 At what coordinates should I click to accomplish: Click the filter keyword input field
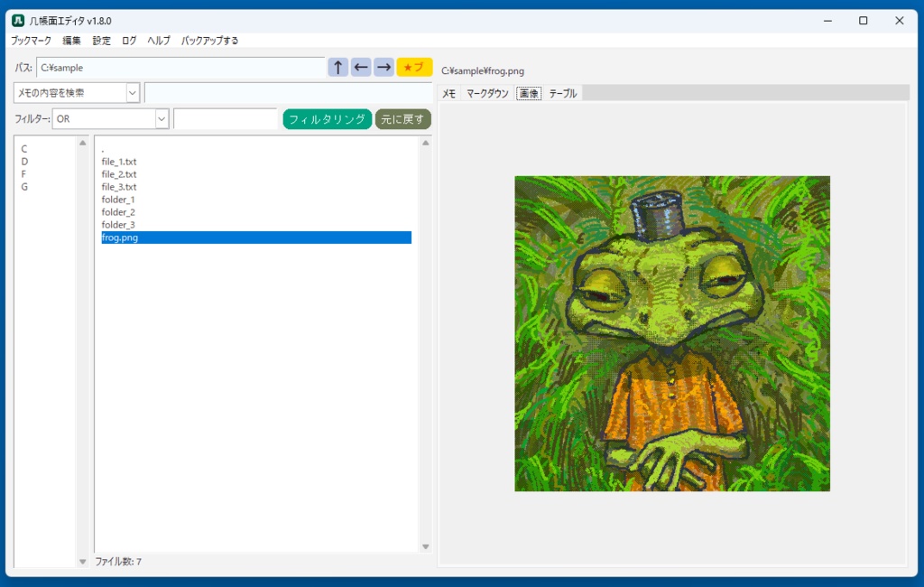pyautogui.click(x=225, y=119)
